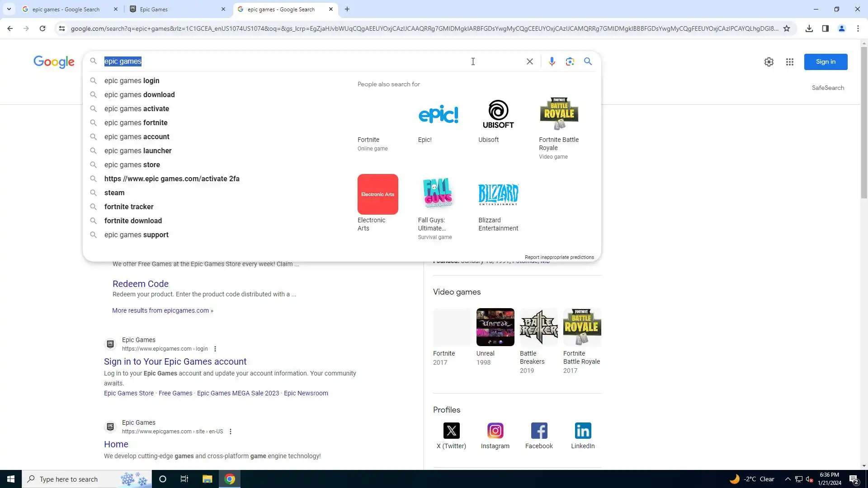Viewport: 868px width, 488px height.
Task: Toggle Chrome side panel
Action: click(x=825, y=28)
